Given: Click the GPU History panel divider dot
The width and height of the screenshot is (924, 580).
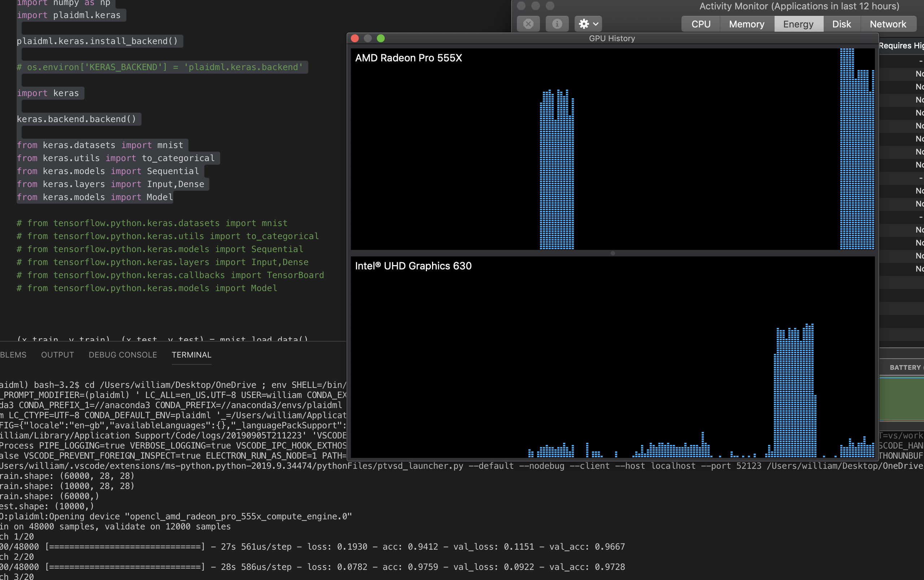Looking at the screenshot, I should tap(612, 253).
